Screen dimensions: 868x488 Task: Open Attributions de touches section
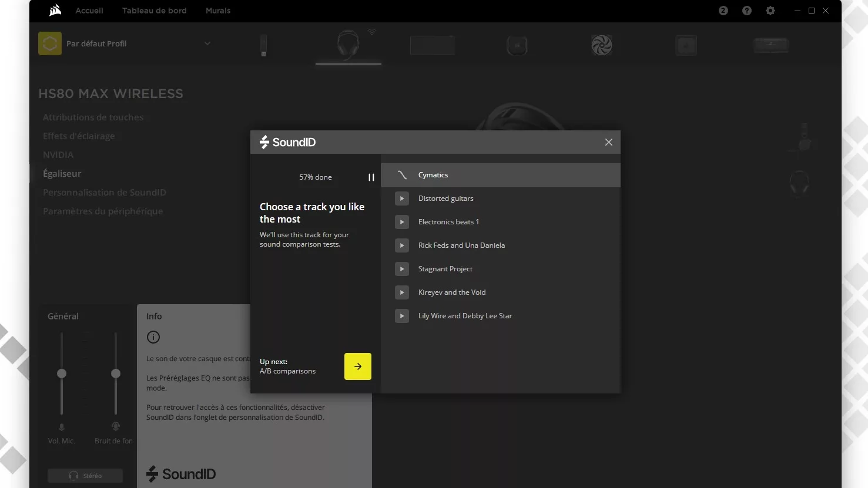pyautogui.click(x=93, y=117)
